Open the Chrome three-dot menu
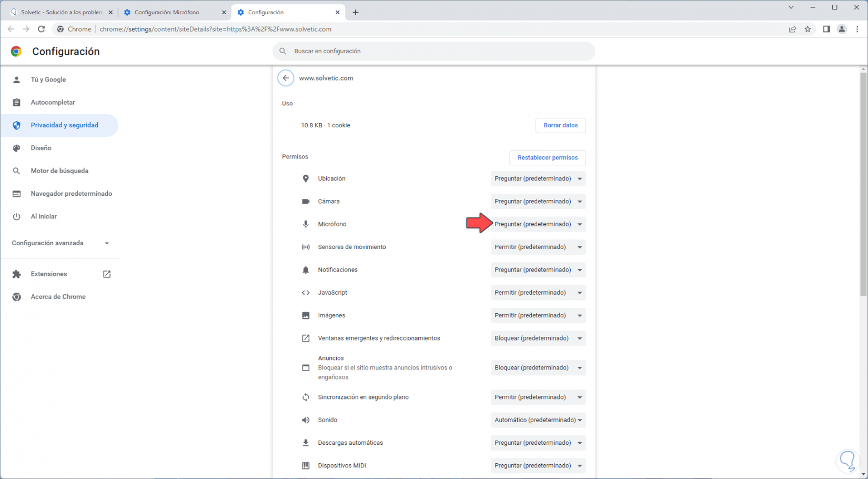The height and width of the screenshot is (479, 868). pyautogui.click(x=857, y=29)
